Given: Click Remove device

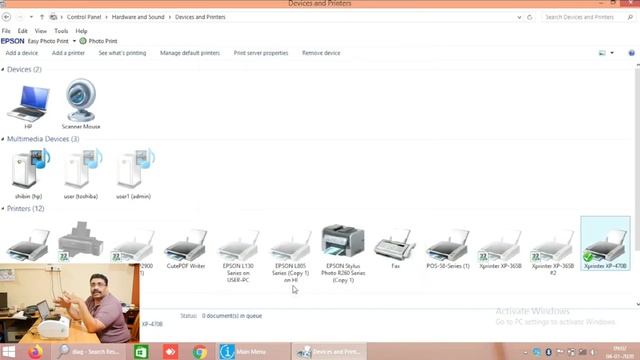Looking at the screenshot, I should (x=321, y=53).
